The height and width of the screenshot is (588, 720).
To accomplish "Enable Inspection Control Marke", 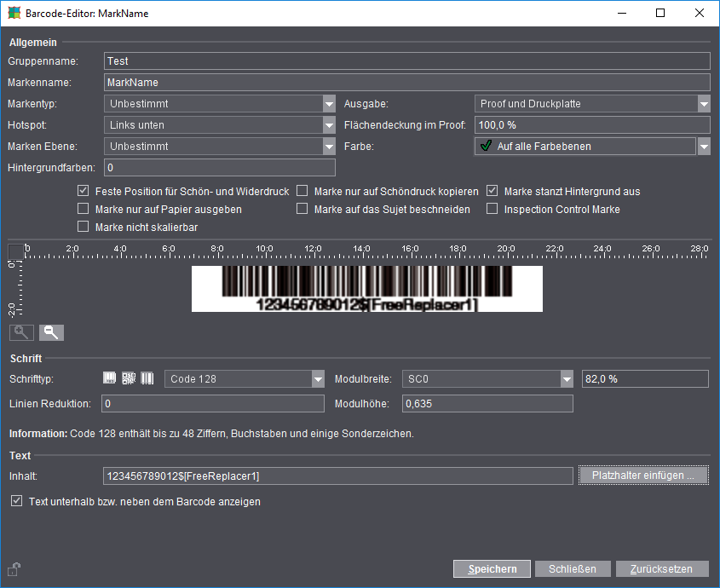I will (492, 209).
